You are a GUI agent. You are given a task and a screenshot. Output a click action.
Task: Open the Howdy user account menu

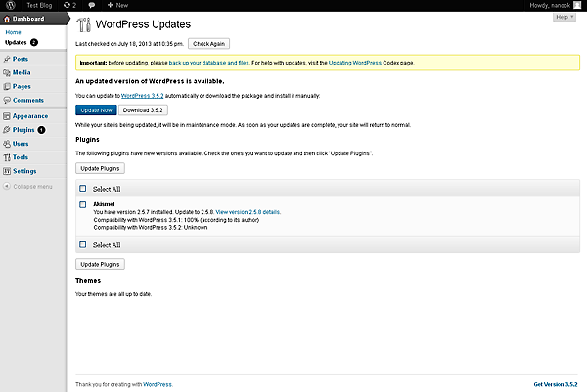coord(556,5)
